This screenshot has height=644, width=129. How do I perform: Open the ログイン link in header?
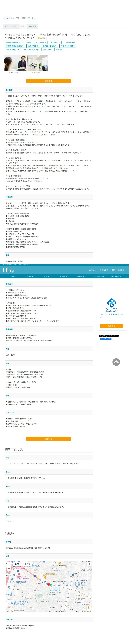click(x=92, y=270)
